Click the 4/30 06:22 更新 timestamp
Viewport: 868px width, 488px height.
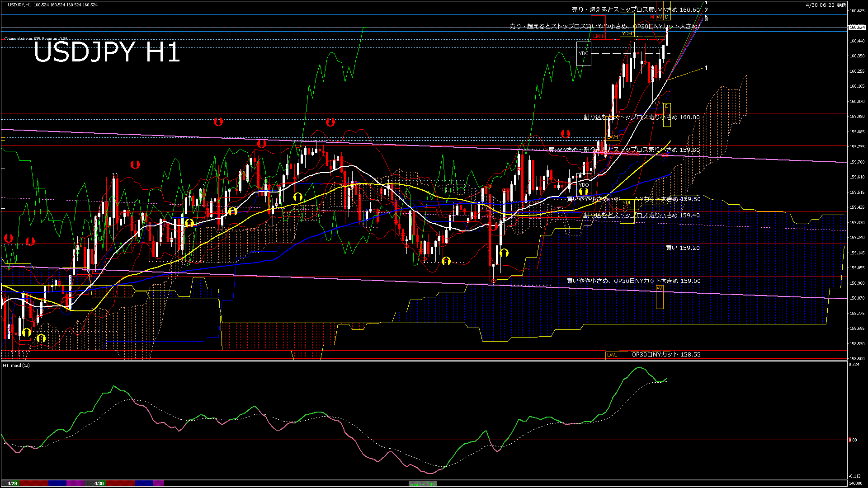point(826,5)
